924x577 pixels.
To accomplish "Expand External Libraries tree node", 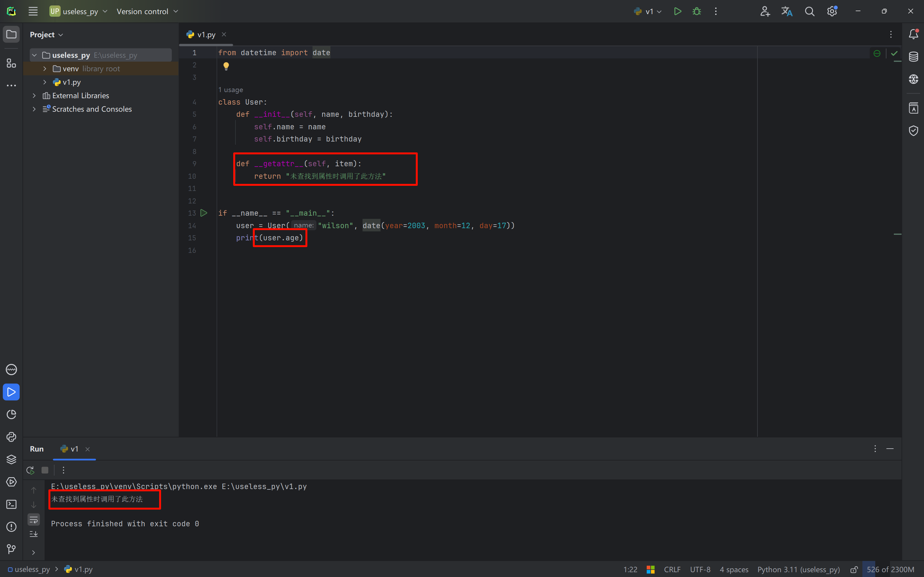I will pyautogui.click(x=34, y=96).
